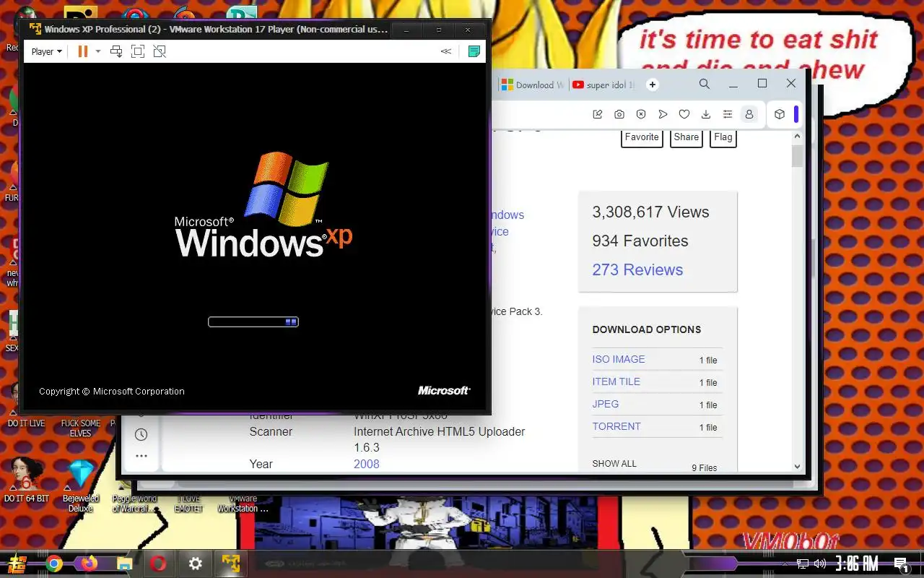
Task: Open the profile account icon in browser
Action: tap(749, 114)
